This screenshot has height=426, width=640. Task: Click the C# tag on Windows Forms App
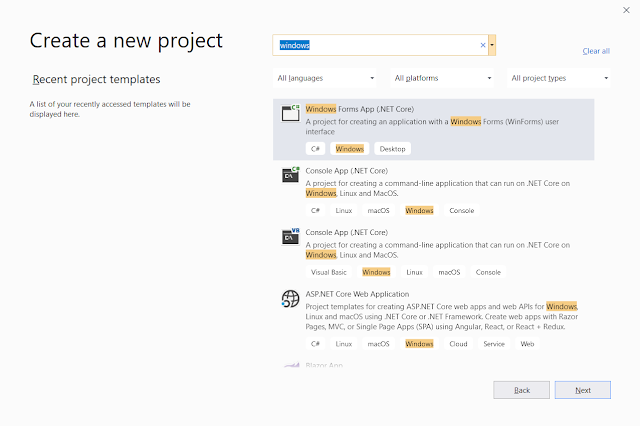pyautogui.click(x=315, y=149)
